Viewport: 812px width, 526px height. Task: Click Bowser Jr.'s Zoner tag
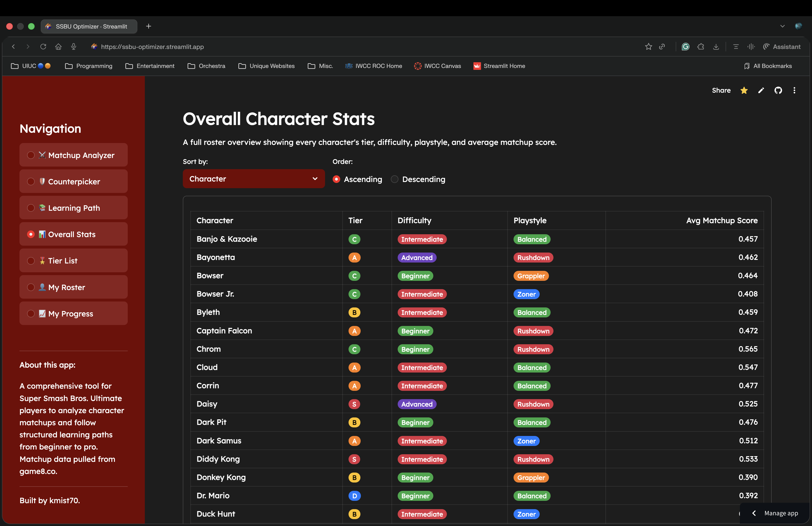click(526, 294)
